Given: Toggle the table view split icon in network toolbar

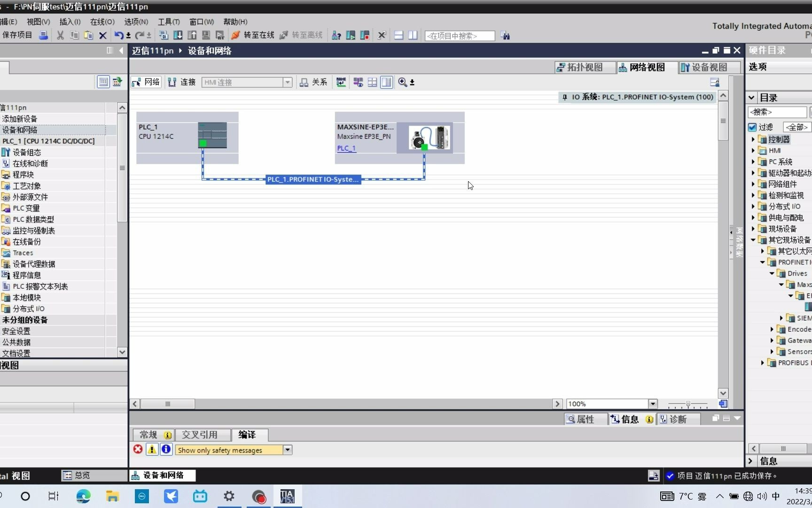Looking at the screenshot, I should (386, 82).
